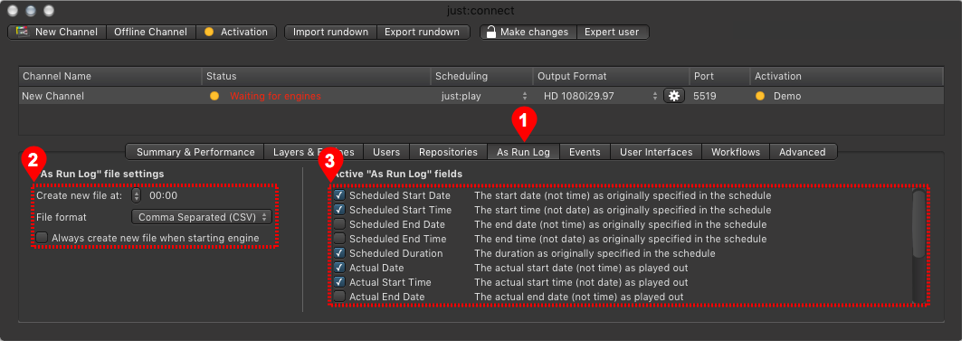Toggle Scheduled Start Time checkbox
This screenshot has width=980, height=359.
click(x=339, y=210)
